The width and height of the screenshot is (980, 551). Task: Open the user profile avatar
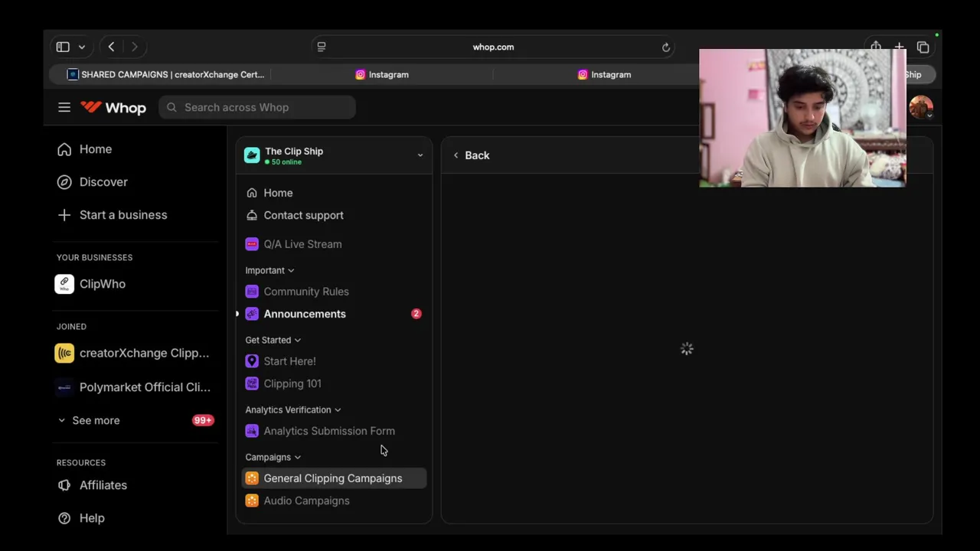[920, 107]
